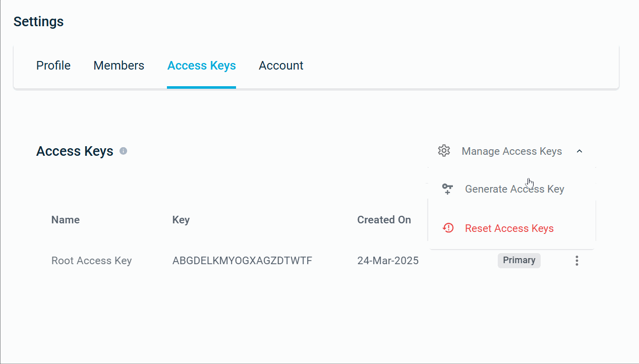This screenshot has width=639, height=364.
Task: Click the gear icon for Manage Access Keys
Action: [x=444, y=151]
